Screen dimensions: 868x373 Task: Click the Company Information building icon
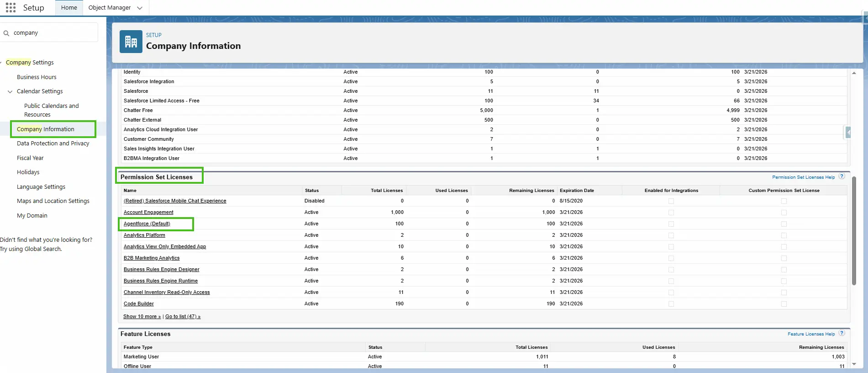131,42
